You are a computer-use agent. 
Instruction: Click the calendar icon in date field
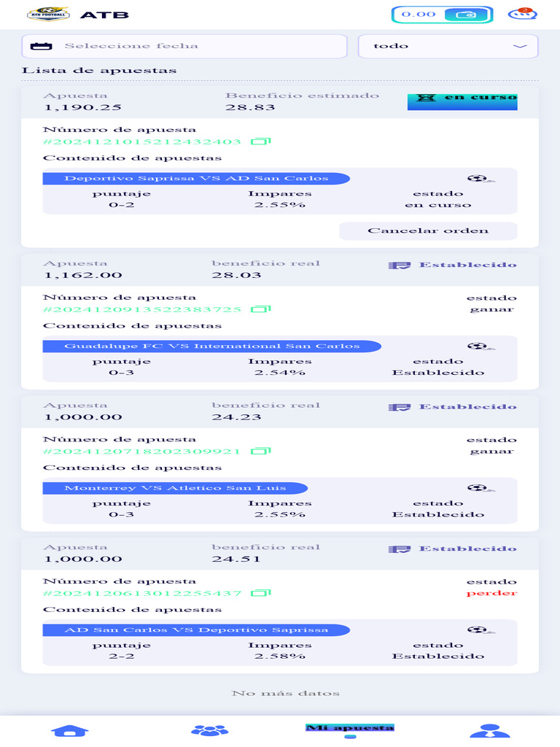pos(41,46)
